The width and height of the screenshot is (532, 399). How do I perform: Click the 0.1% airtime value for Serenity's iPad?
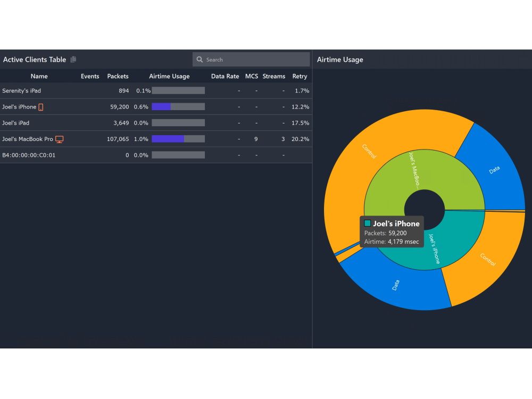(x=143, y=90)
